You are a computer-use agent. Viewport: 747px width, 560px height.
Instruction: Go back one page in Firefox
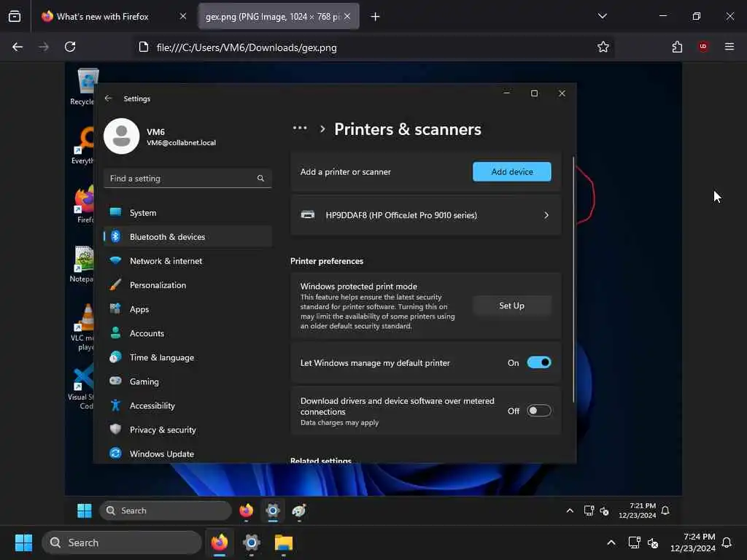(x=18, y=47)
